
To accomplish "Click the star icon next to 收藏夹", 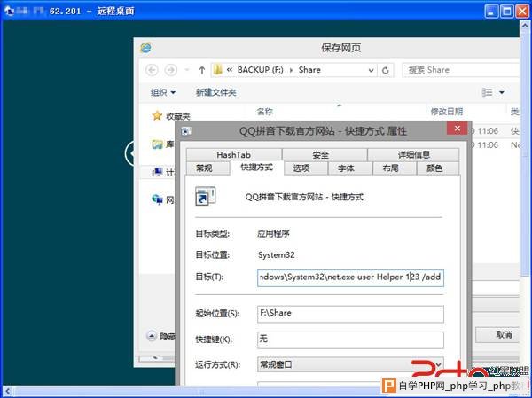I will [157, 116].
